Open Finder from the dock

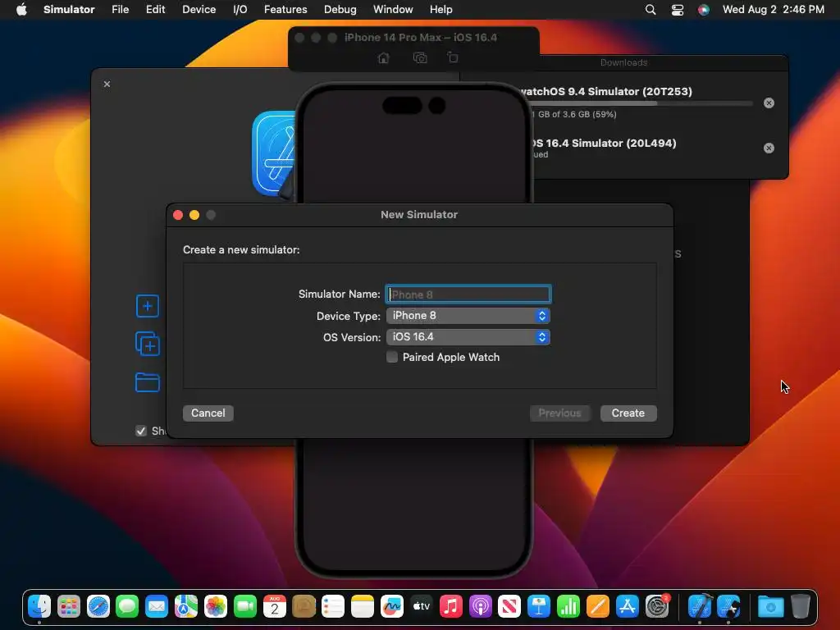point(39,606)
